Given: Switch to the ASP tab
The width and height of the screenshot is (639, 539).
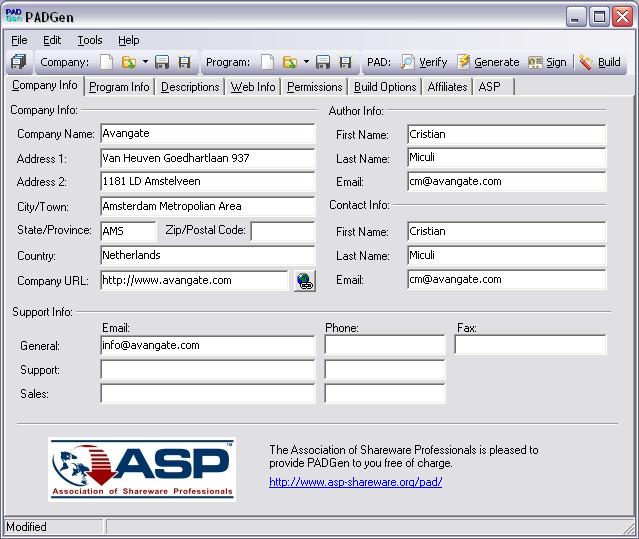Looking at the screenshot, I should (494, 87).
